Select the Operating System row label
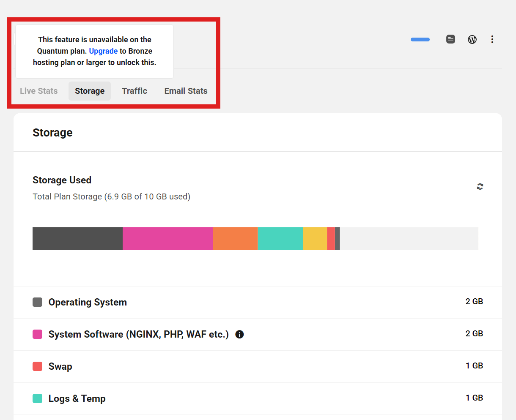The height and width of the screenshot is (420, 516). point(88,303)
